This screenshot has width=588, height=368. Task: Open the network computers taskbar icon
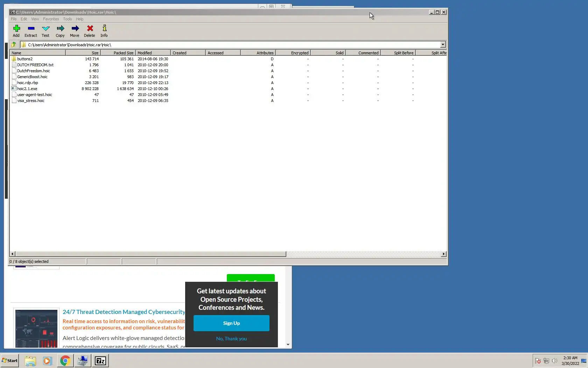83,361
